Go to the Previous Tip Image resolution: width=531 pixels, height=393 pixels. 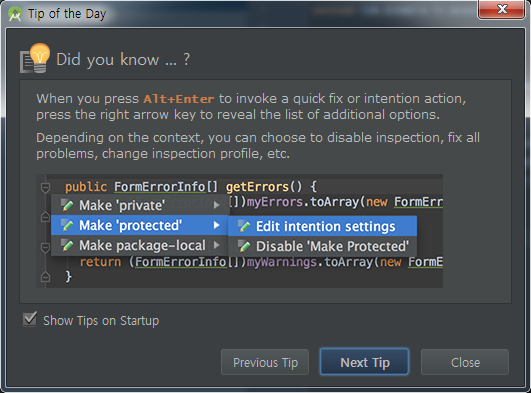click(x=265, y=362)
